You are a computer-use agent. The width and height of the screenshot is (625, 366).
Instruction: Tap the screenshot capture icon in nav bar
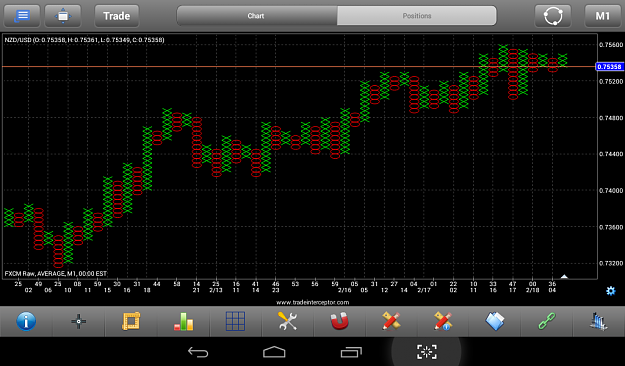pos(426,352)
